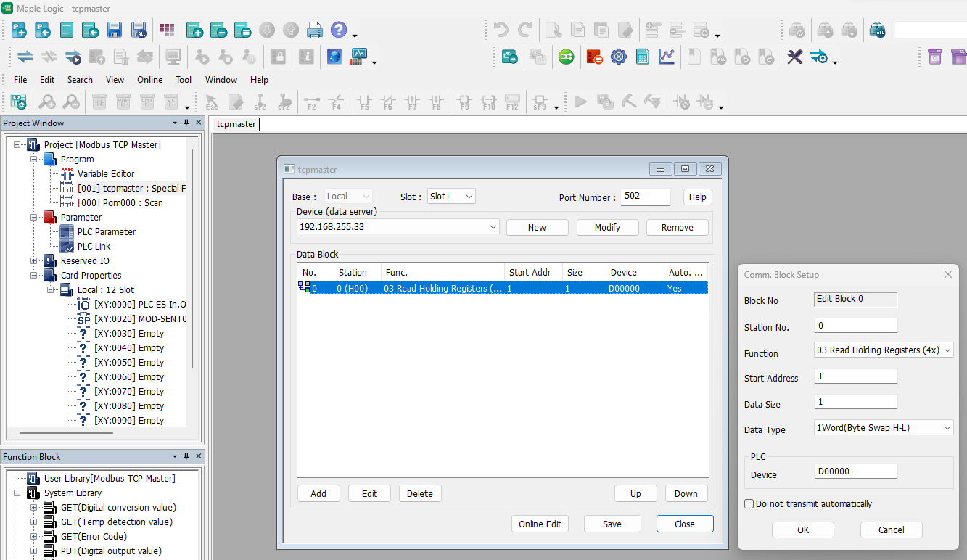Open the Online menu
This screenshot has width=967, height=560.
[149, 80]
